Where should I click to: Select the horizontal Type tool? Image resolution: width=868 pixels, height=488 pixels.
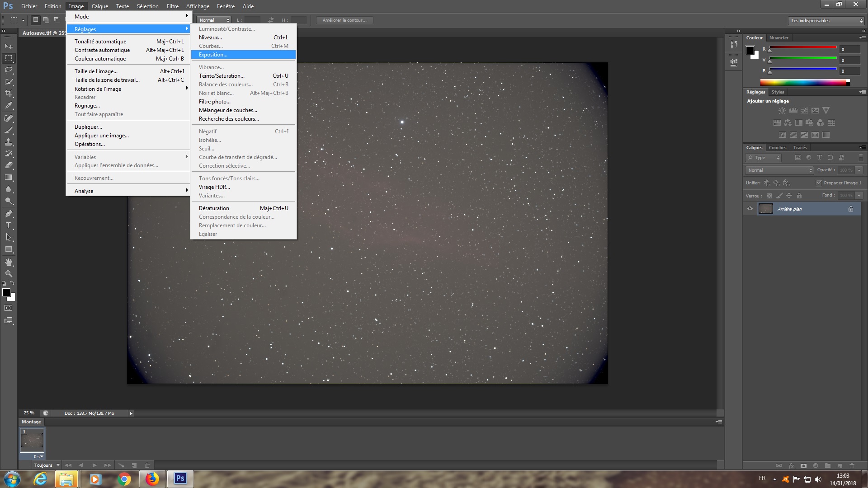[x=9, y=225]
